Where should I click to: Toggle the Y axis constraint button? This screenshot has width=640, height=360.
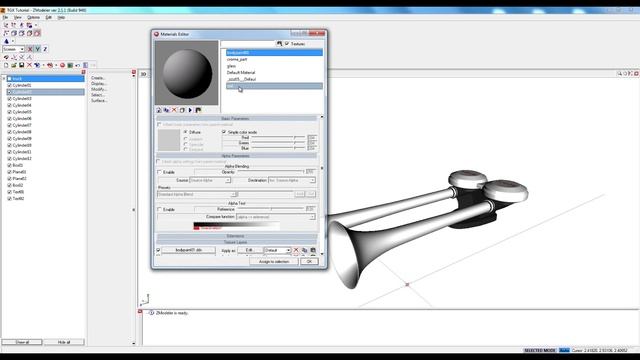(x=38, y=49)
